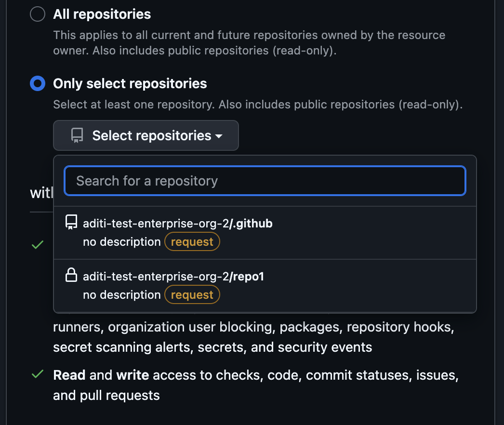504x425 pixels.
Task: Click the repository icon beside .github
Action: (71, 223)
